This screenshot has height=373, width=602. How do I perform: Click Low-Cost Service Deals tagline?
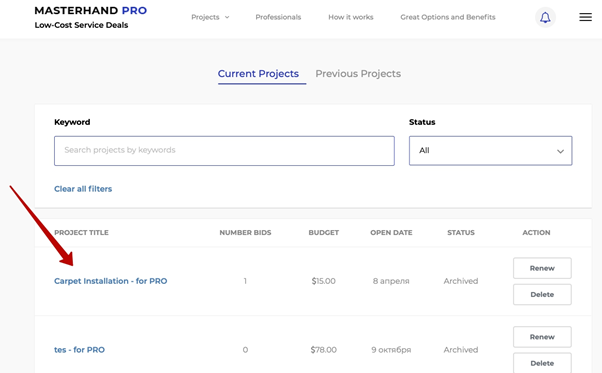[x=81, y=25]
